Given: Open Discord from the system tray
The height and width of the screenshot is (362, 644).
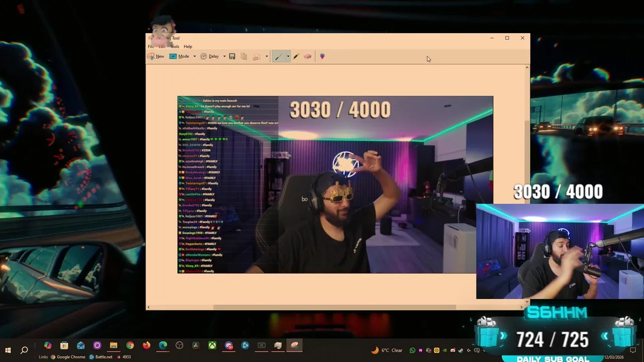Looking at the screenshot, I should pyautogui.click(x=453, y=350).
